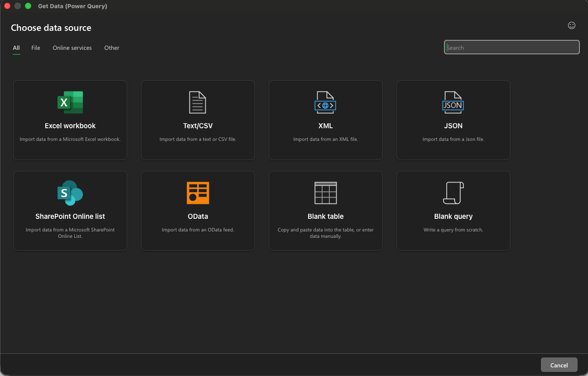
Task: Open the Online services tab
Action: tap(72, 48)
